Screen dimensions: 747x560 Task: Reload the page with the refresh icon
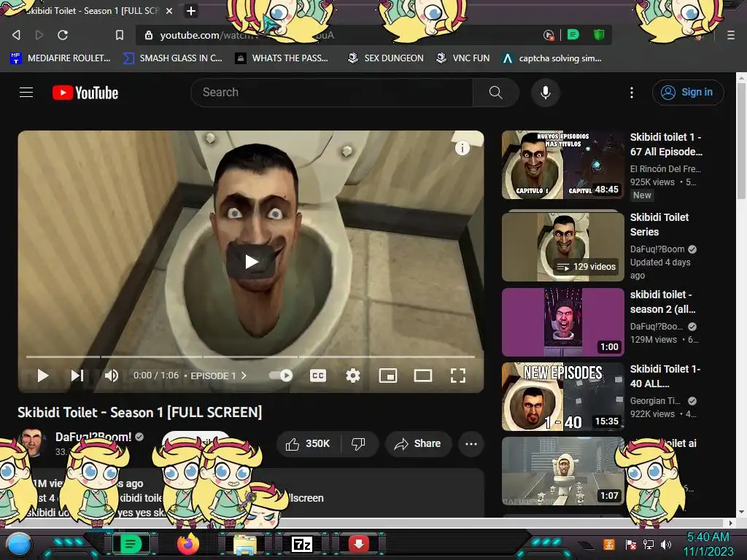[x=63, y=35]
